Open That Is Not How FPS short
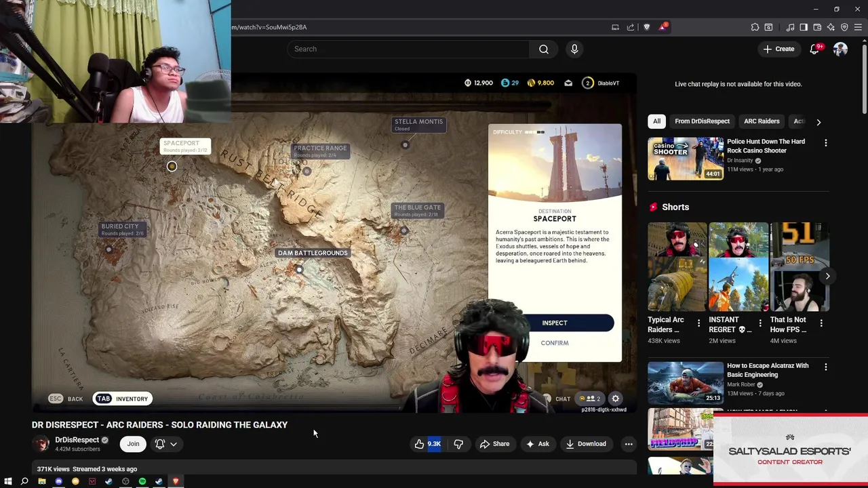 coord(800,266)
